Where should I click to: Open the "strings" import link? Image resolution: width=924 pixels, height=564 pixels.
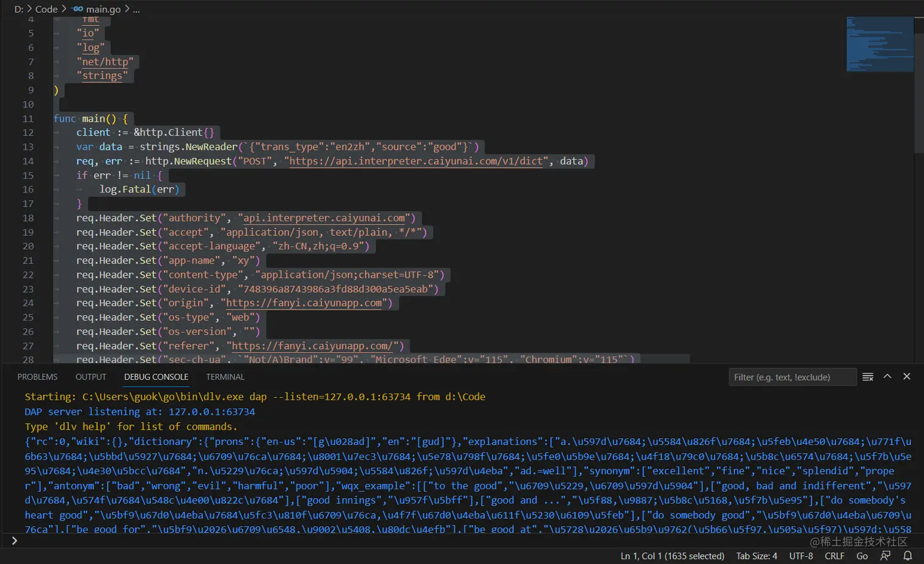point(102,76)
